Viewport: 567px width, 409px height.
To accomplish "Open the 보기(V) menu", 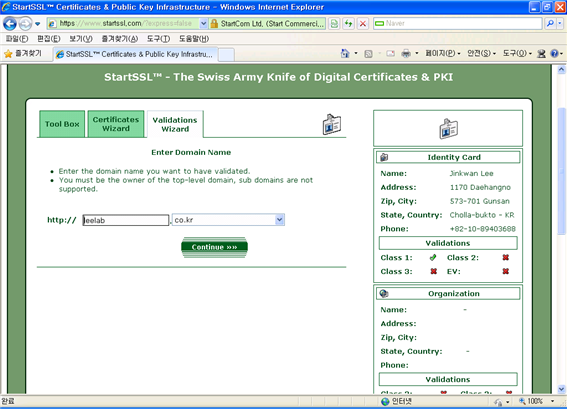I will [81, 39].
